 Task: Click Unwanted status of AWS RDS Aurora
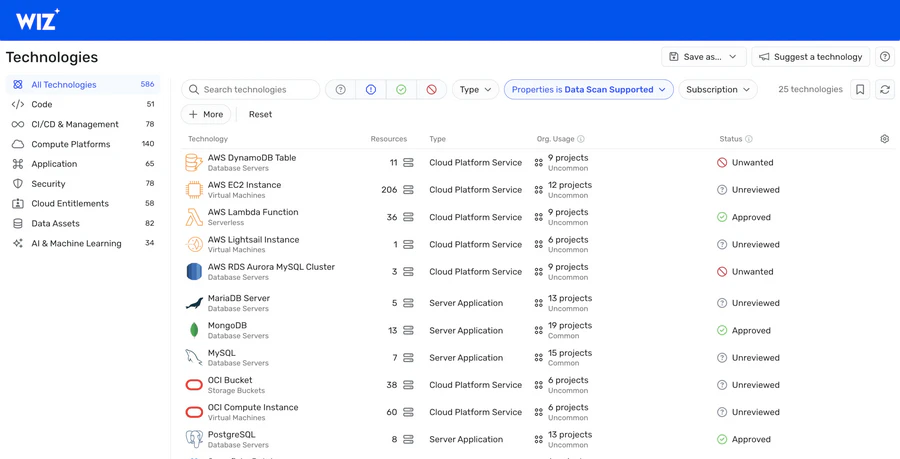coord(752,271)
